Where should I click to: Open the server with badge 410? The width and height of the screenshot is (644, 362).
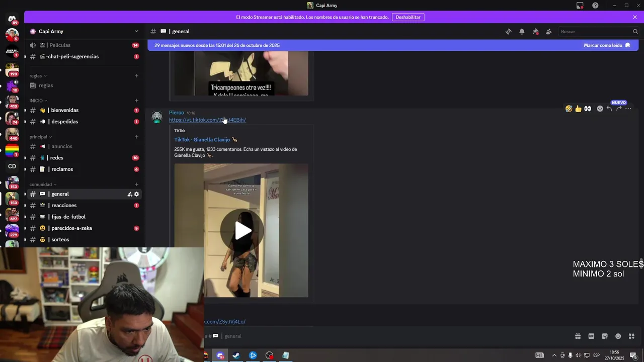(x=12, y=102)
